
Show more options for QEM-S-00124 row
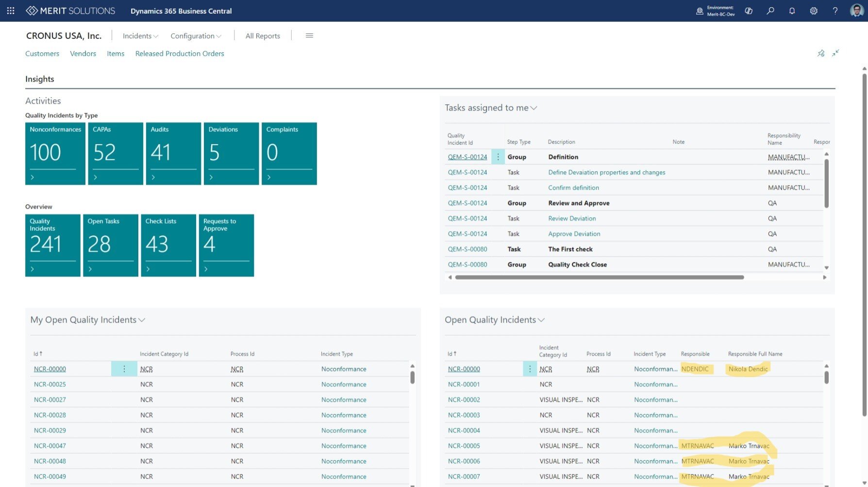(498, 157)
